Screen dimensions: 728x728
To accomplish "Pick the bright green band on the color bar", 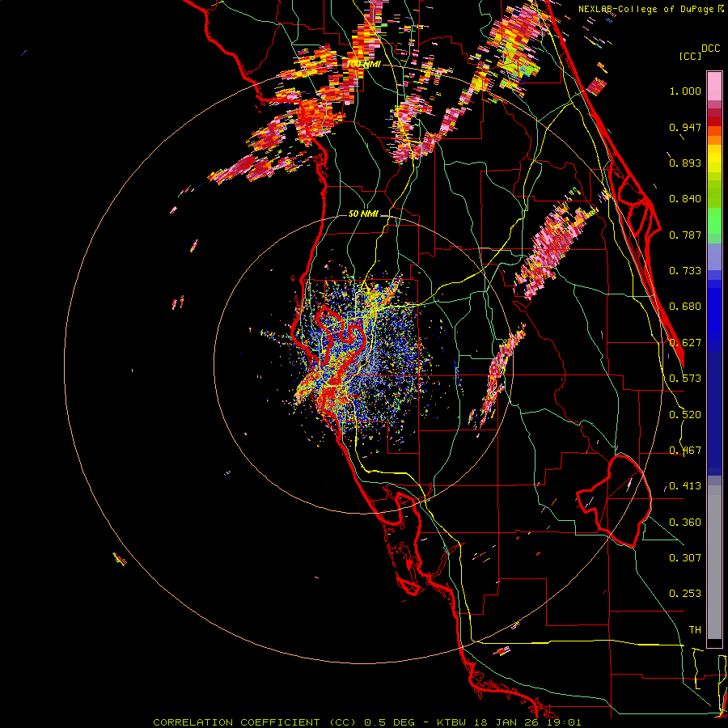I will [x=714, y=221].
